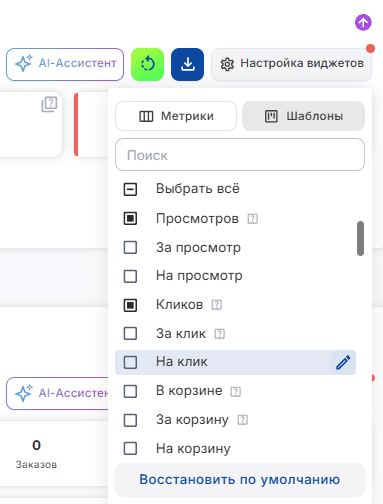
Task: Click the Поиск search field
Action: (240, 155)
